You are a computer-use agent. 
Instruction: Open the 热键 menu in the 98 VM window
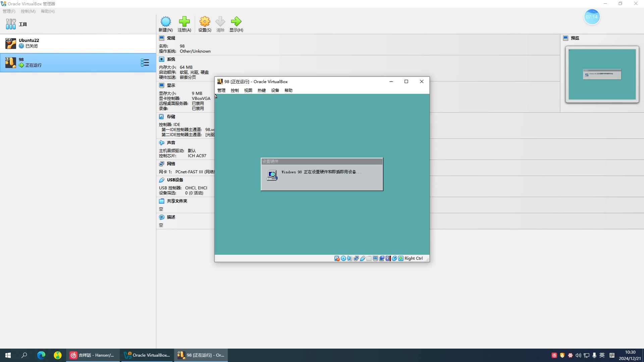pos(262,90)
